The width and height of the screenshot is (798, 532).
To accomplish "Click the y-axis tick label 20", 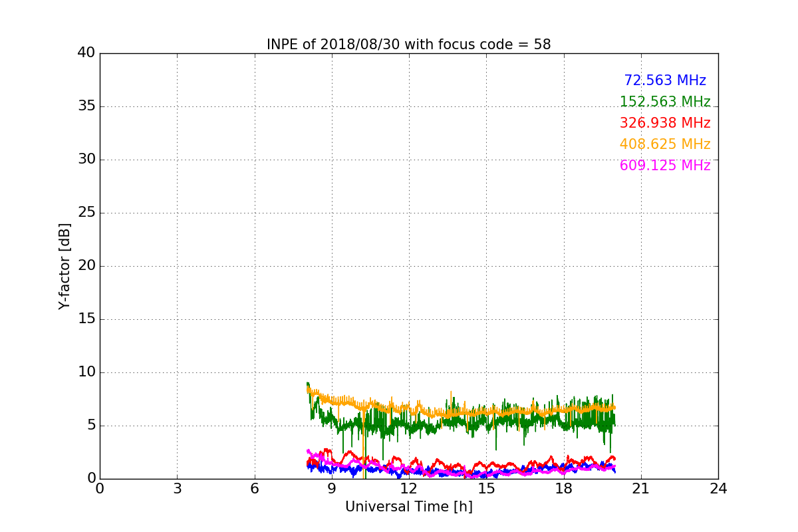I will (x=86, y=266).
